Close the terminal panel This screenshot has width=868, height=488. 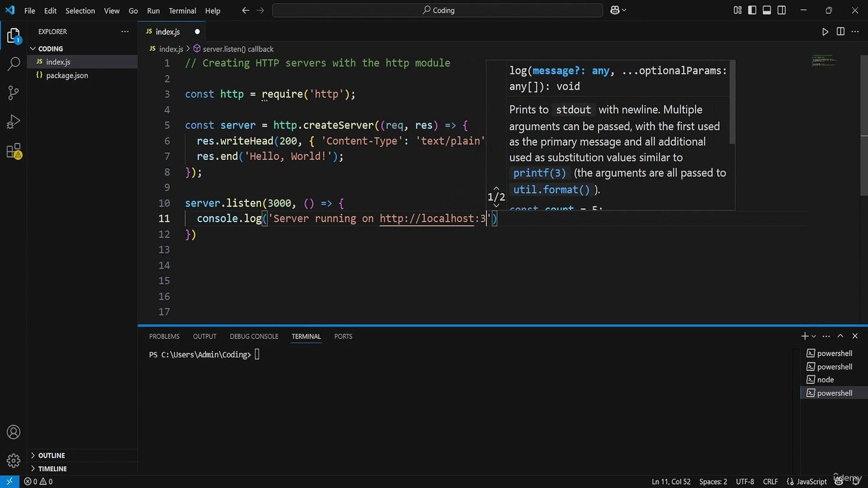coord(855,336)
